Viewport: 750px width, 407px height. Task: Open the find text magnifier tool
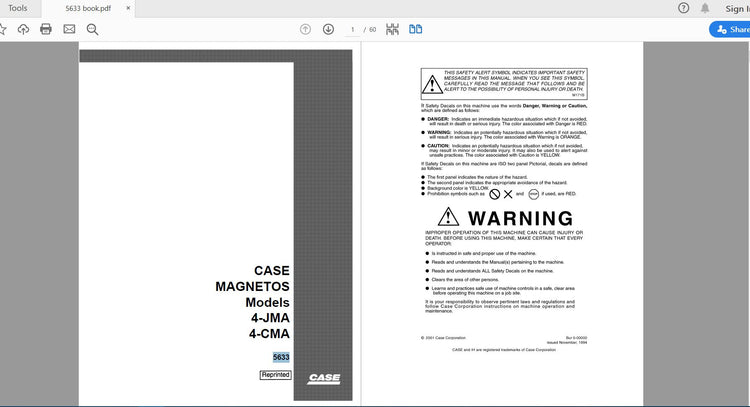click(92, 30)
